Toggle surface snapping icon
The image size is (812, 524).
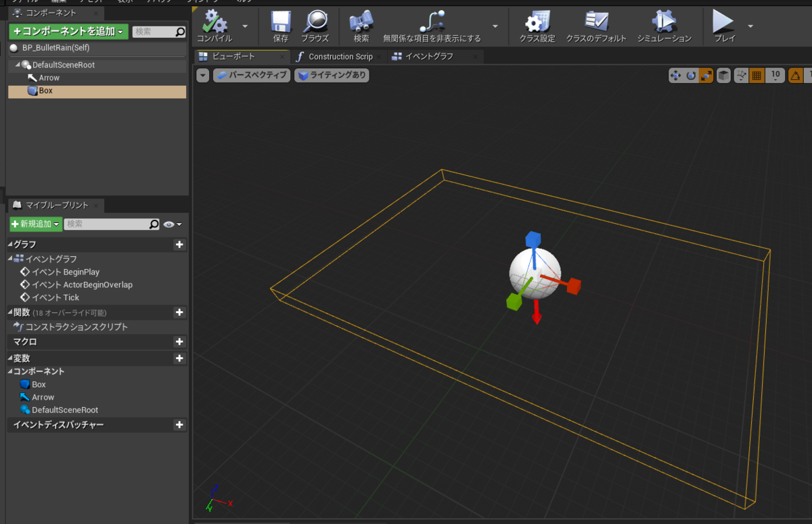[x=742, y=76]
